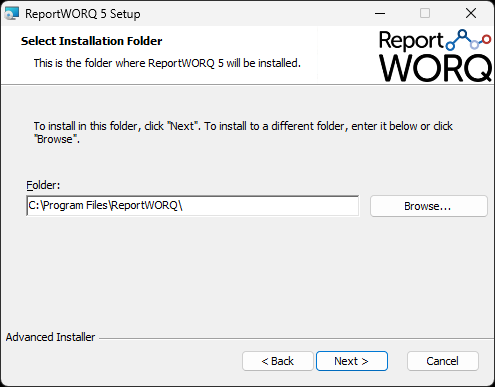Click the ReportWORQ logo in the header
This screenshot has width=495, height=387.
coord(435,56)
